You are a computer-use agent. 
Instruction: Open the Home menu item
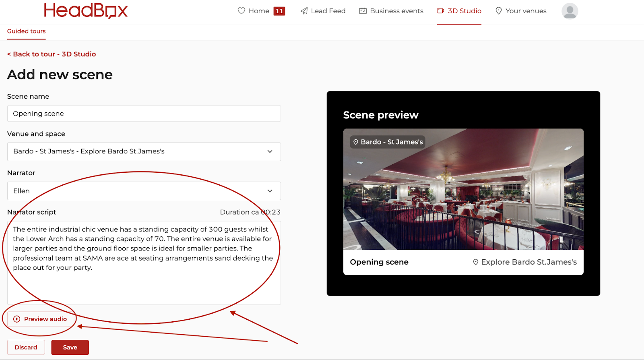point(259,11)
